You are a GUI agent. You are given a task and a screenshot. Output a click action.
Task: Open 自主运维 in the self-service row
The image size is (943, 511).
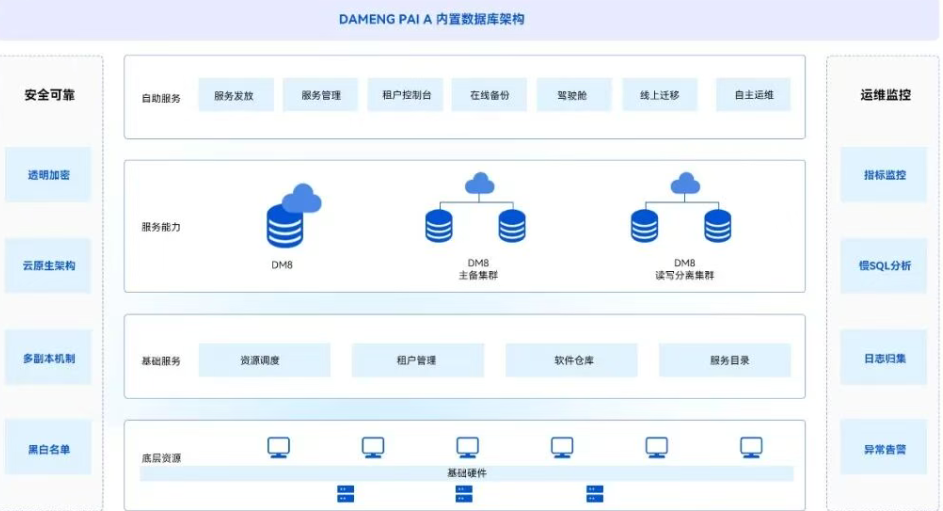coord(753,95)
